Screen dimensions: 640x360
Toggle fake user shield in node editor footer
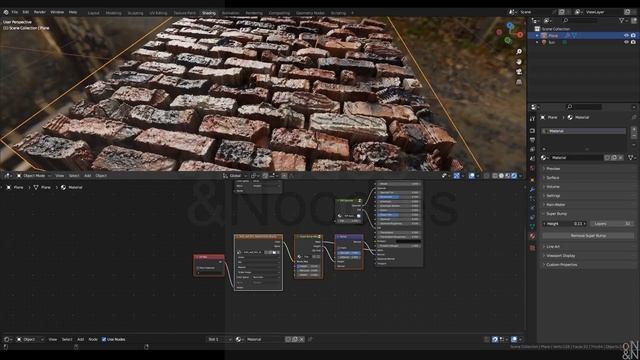tap(288, 339)
